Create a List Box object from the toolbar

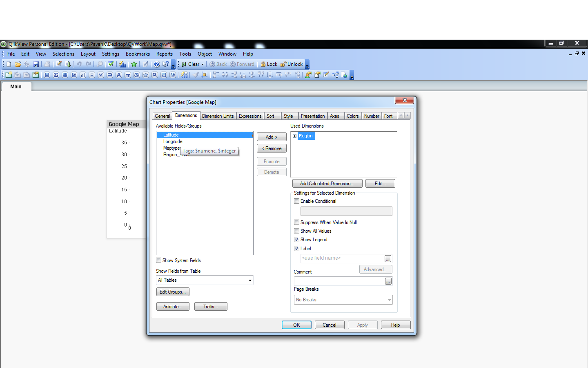47,75
